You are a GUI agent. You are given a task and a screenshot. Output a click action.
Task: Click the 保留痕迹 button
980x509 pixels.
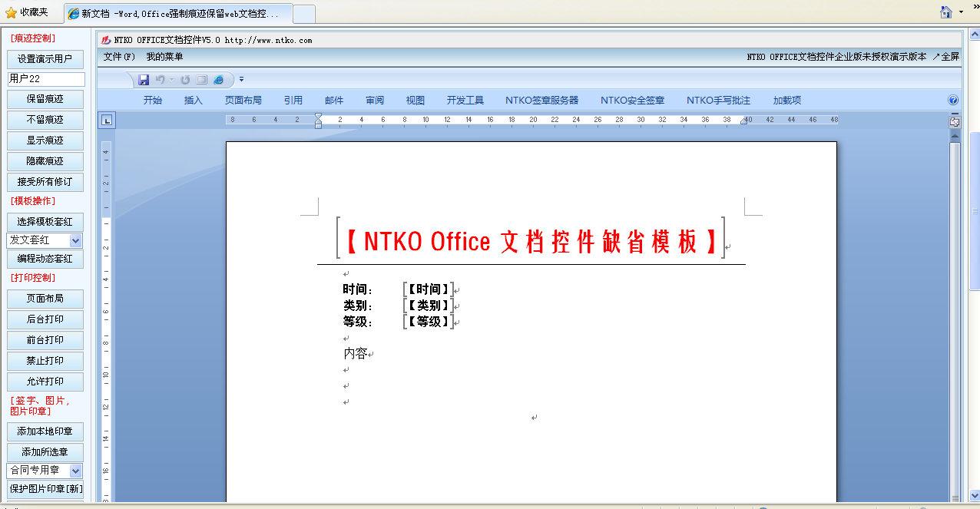[x=45, y=99]
